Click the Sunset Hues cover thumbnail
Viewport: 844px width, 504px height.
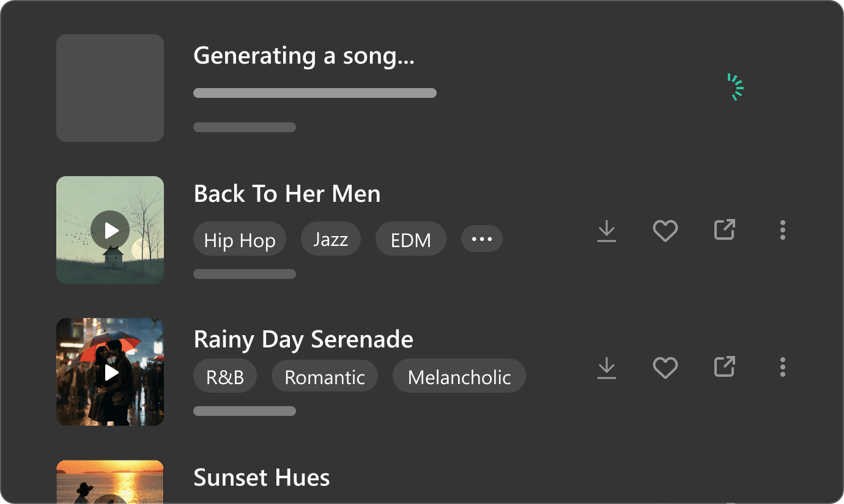pos(110,482)
